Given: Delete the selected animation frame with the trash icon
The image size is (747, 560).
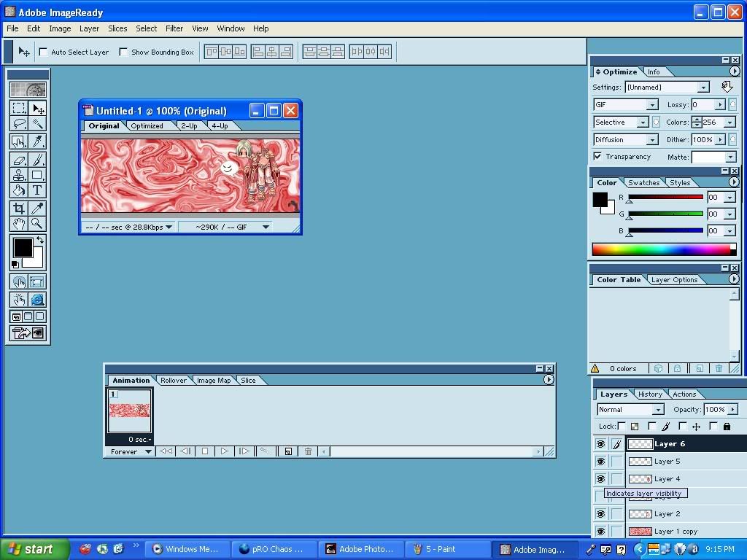Looking at the screenshot, I should 309,451.
